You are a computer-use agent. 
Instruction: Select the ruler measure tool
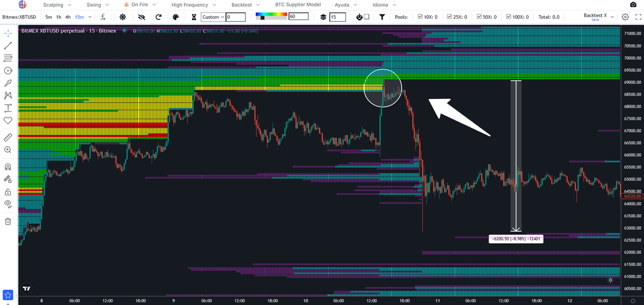8,137
